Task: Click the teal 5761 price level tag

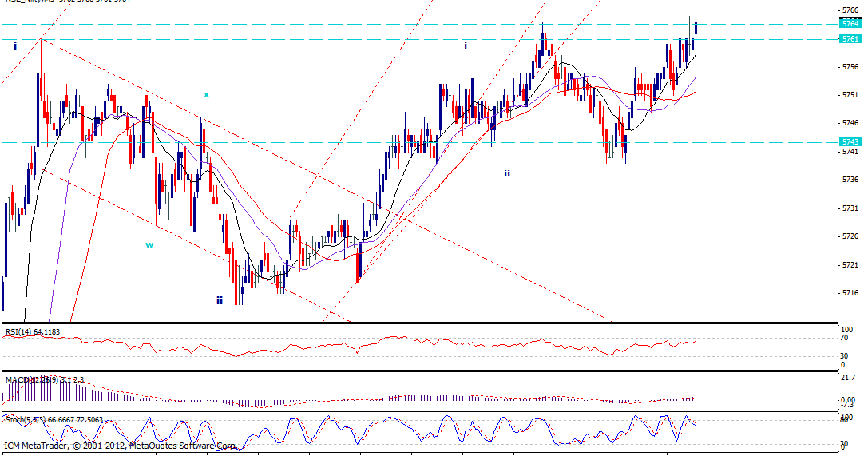Action: point(850,39)
